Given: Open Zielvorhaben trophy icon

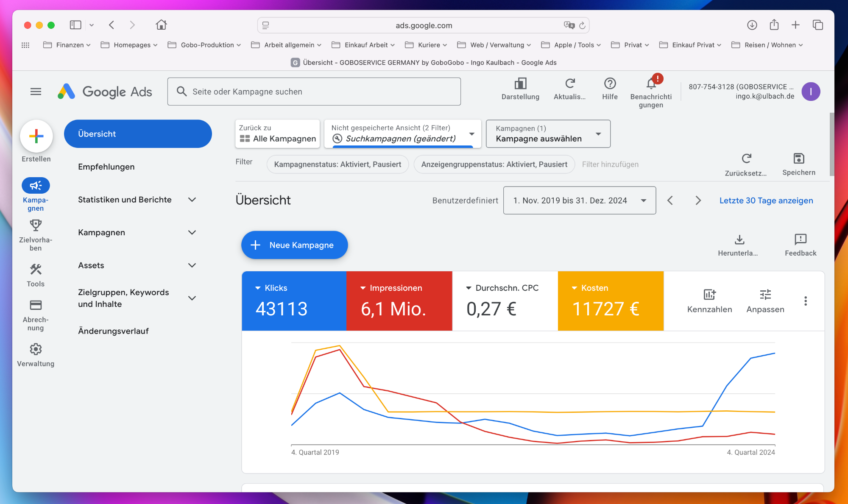Looking at the screenshot, I should click(36, 225).
